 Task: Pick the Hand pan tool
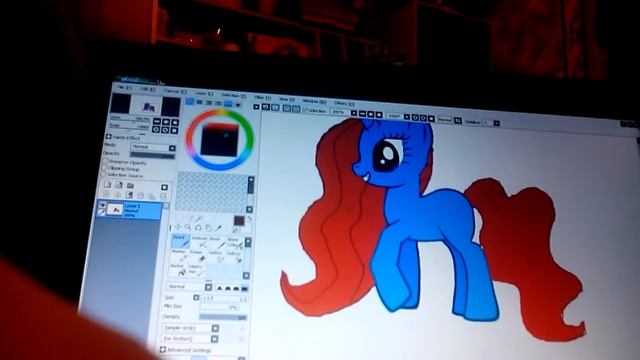click(209, 228)
